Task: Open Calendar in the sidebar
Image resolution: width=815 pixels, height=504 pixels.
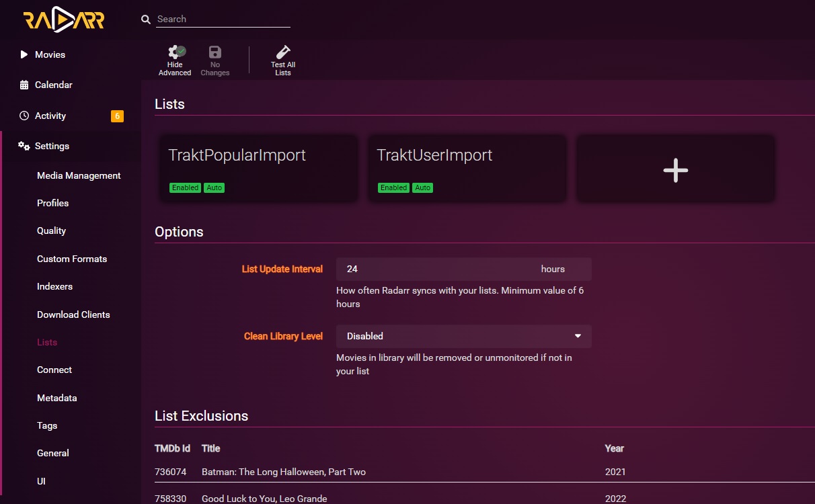Action: coord(53,85)
